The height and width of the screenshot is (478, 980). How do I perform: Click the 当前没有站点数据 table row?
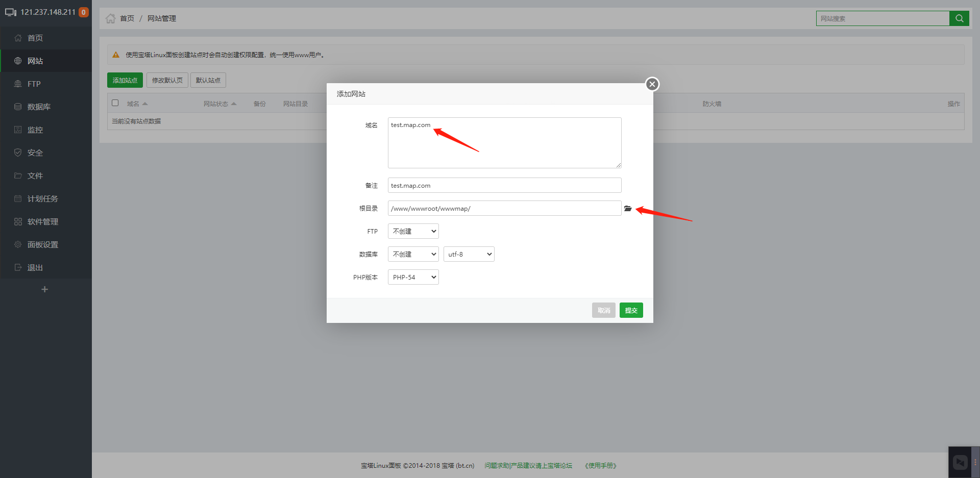coord(535,121)
